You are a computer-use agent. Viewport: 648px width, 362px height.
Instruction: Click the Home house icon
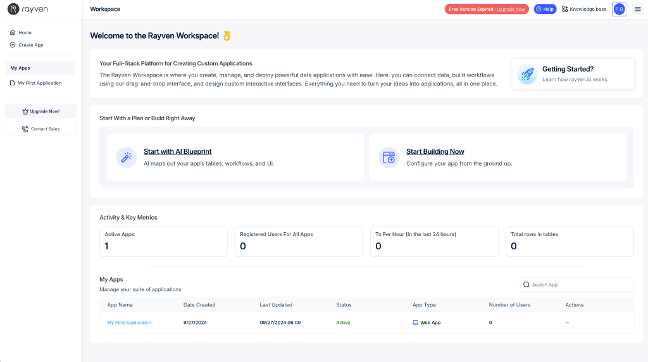[x=12, y=32]
